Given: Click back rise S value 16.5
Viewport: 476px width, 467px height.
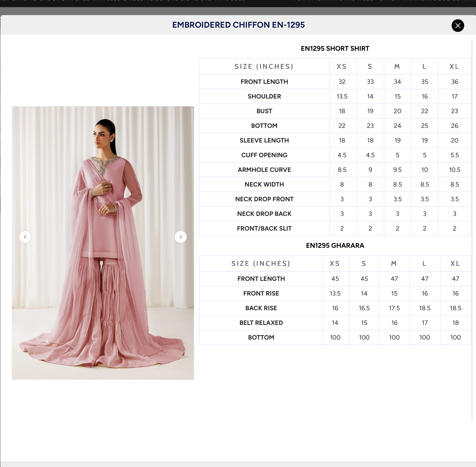Looking at the screenshot, I should (x=364, y=308).
